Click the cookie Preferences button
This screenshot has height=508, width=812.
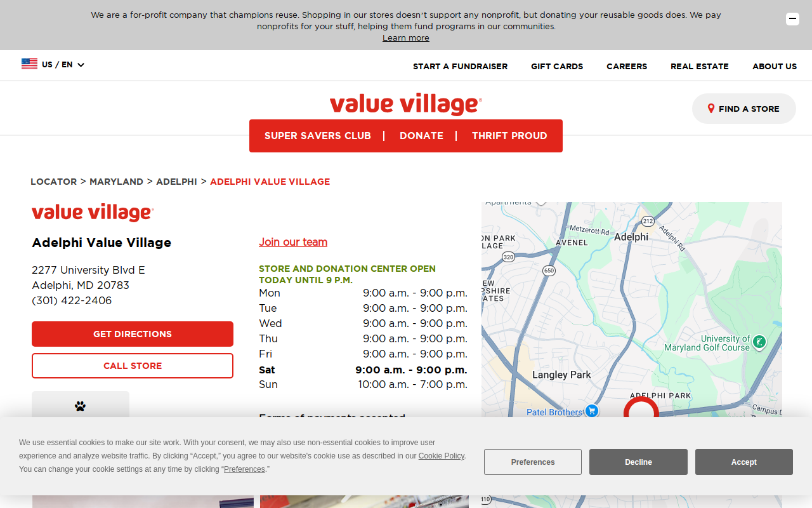click(533, 462)
